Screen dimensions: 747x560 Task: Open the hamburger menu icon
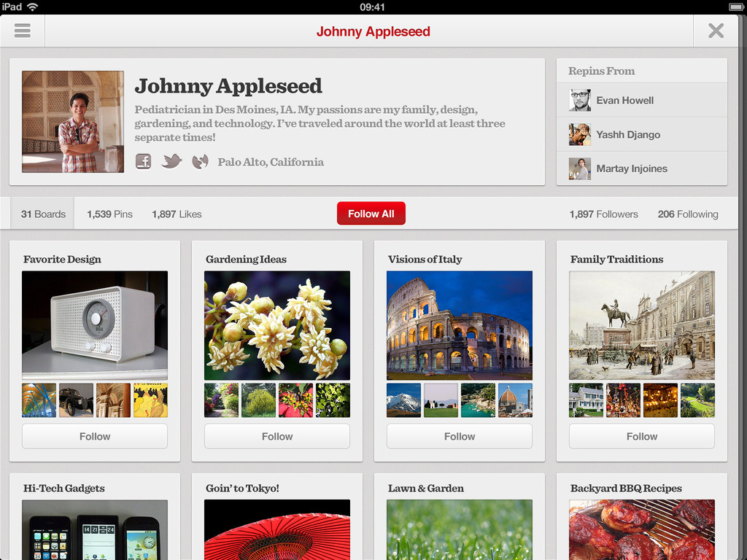click(x=23, y=31)
